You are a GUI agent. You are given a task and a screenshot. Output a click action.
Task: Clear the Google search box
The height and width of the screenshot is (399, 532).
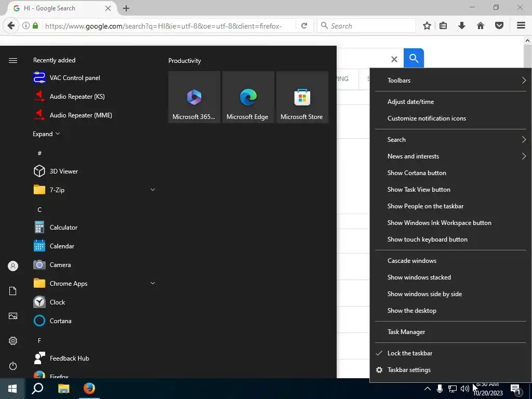tap(394, 59)
